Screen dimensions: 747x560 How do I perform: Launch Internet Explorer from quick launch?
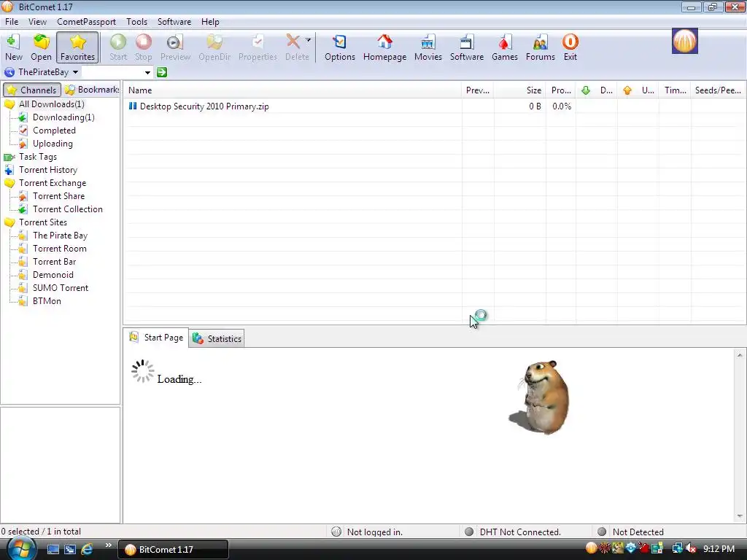(x=87, y=549)
